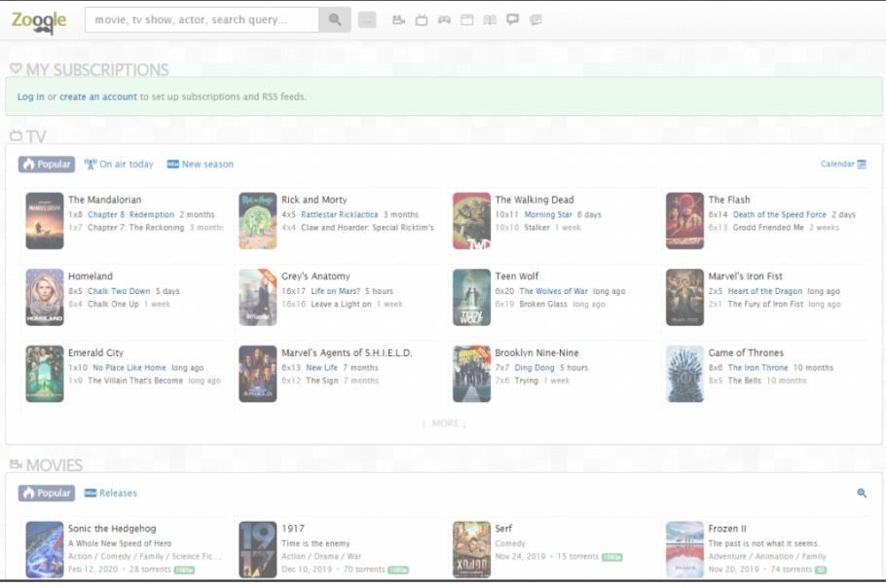This screenshot has height=588, width=886.
Task: Open the TV category icon in header
Action: click(422, 19)
